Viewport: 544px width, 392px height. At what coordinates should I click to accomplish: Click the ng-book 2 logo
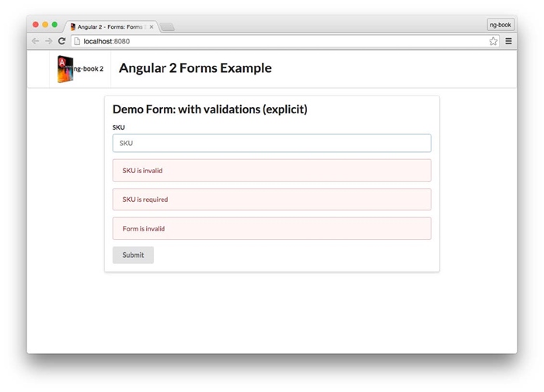coord(80,69)
